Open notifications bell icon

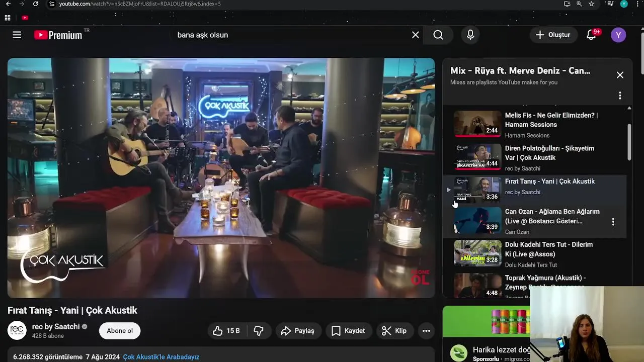click(x=592, y=35)
